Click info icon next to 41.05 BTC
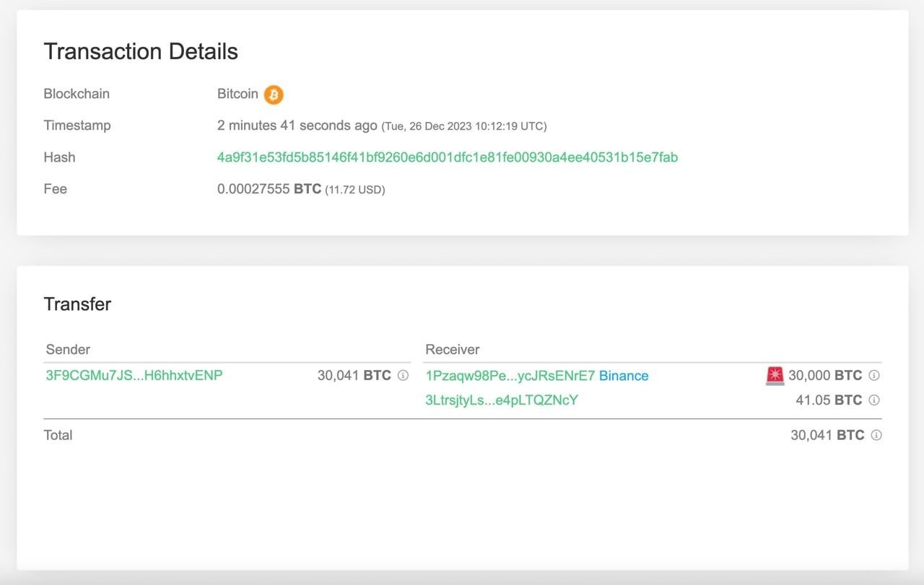924x585 pixels. (x=874, y=400)
